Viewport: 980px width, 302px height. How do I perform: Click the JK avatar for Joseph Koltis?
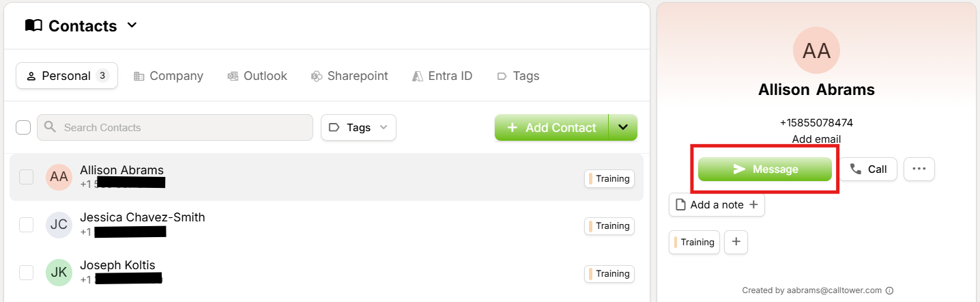[x=59, y=273]
